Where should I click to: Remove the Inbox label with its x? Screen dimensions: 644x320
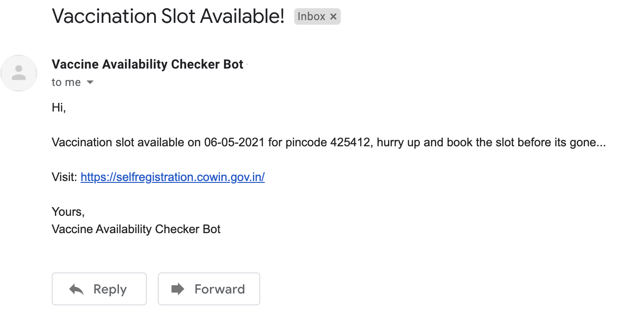[x=333, y=17]
